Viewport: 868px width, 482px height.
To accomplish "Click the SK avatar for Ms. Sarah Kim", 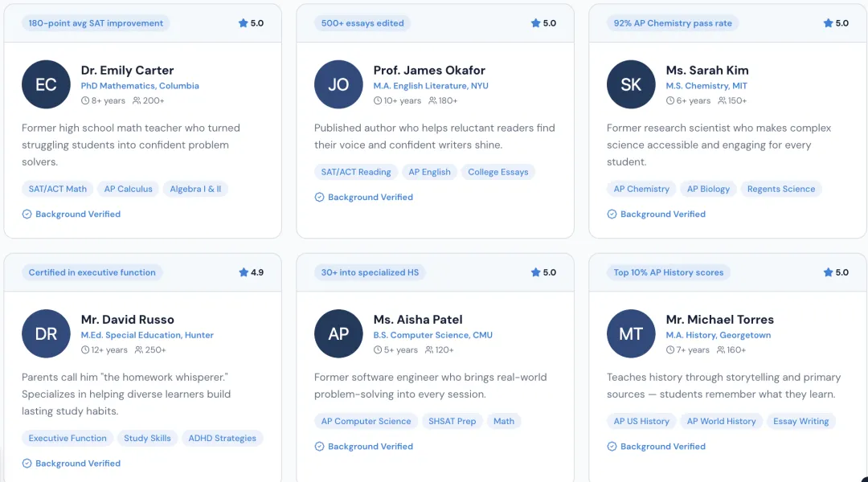I will pos(631,84).
